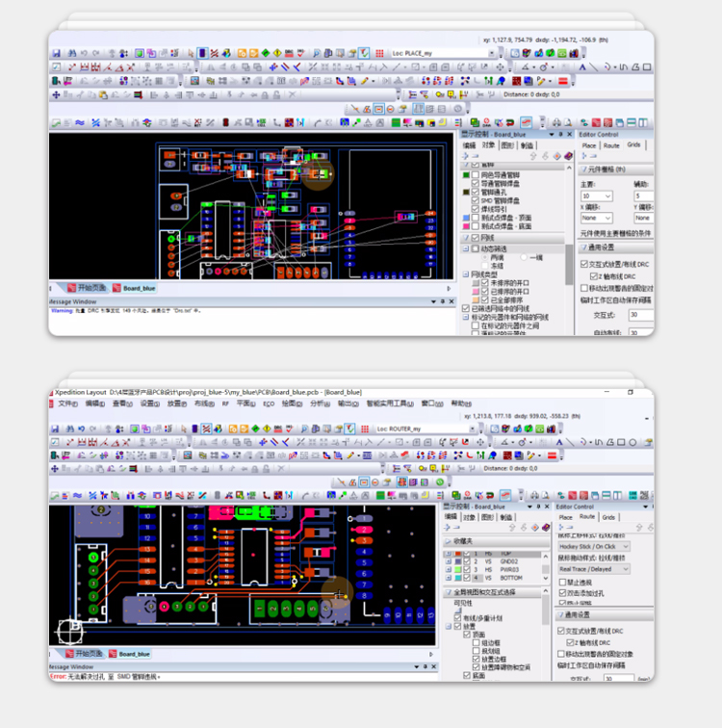The height and width of the screenshot is (728, 722).
Task: Click the 交互式 value 30 field in the upper window
Action: [x=641, y=315]
